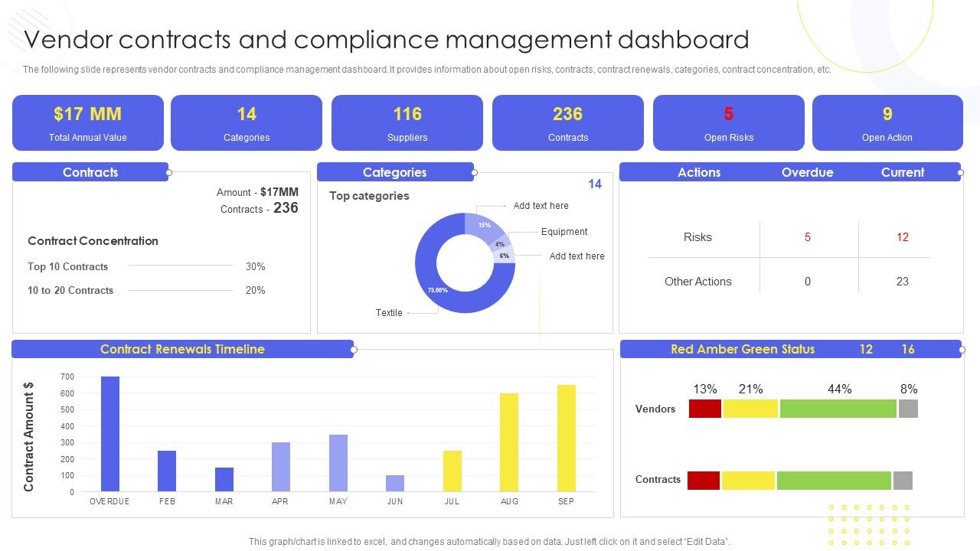Click the Red Amber Green Status header
This screenshot has height=551, width=980.
741,349
